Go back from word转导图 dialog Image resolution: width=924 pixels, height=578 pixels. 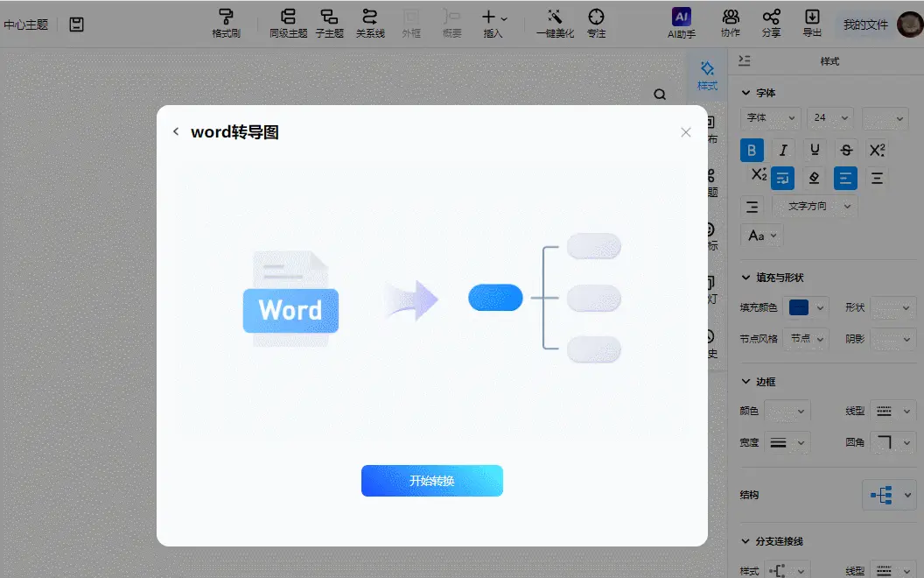pyautogui.click(x=176, y=131)
